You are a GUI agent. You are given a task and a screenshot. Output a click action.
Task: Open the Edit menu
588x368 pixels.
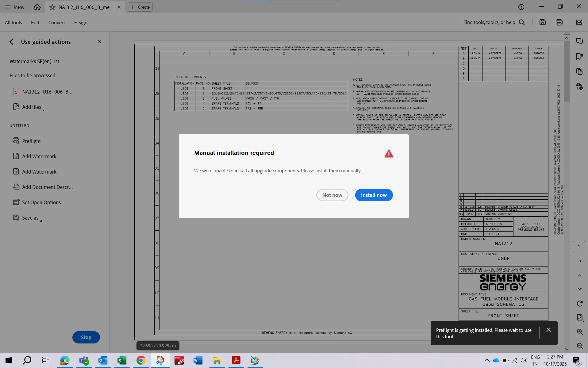click(x=35, y=22)
